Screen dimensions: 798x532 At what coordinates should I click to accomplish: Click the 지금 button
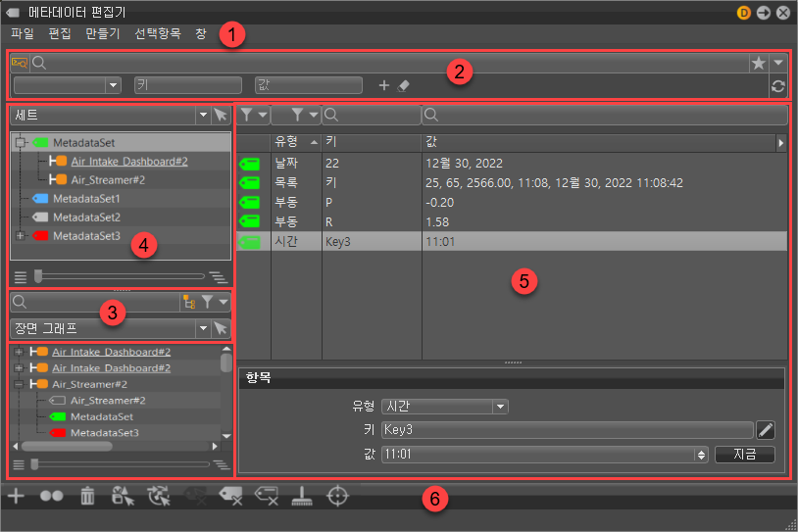(x=744, y=455)
